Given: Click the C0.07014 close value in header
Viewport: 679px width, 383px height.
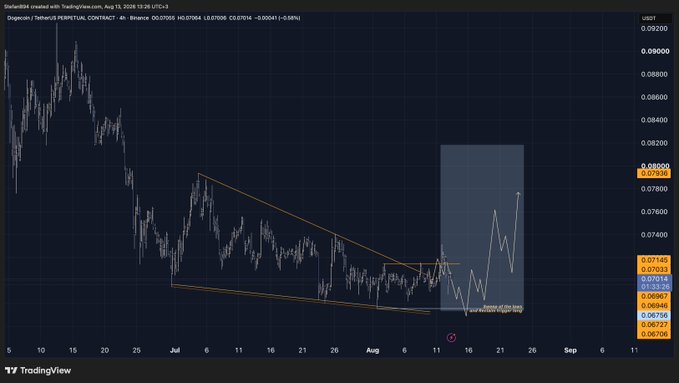Looking at the screenshot, I should [240, 18].
